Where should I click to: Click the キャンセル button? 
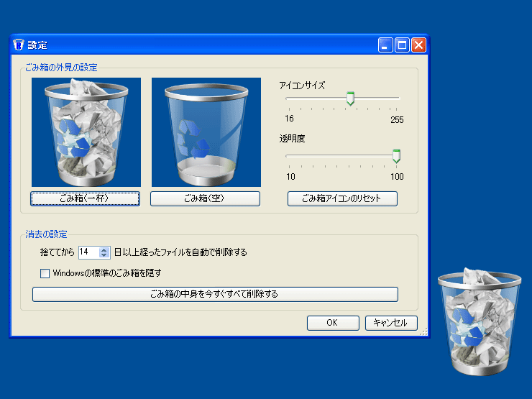(391, 323)
